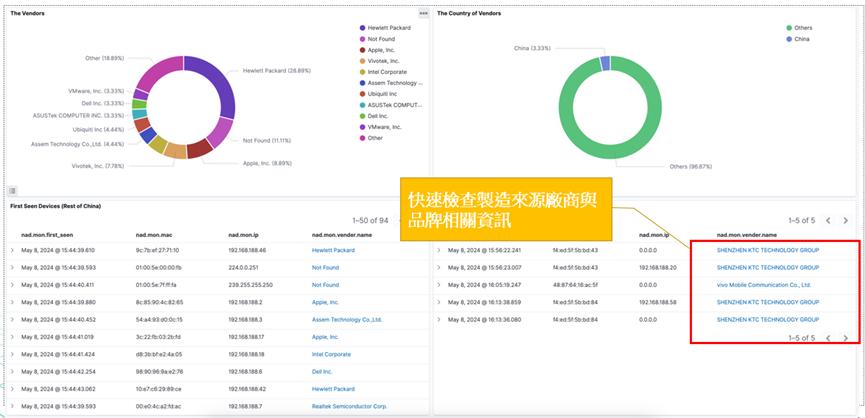
Task: Open Assem Technology Co.,Ltd. vendor link
Action: click(x=347, y=320)
